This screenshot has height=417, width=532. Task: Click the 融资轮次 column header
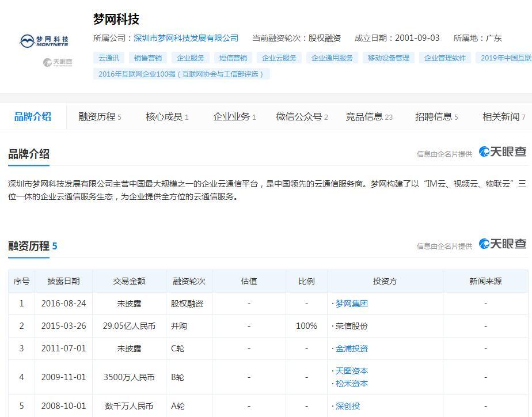coord(189,281)
